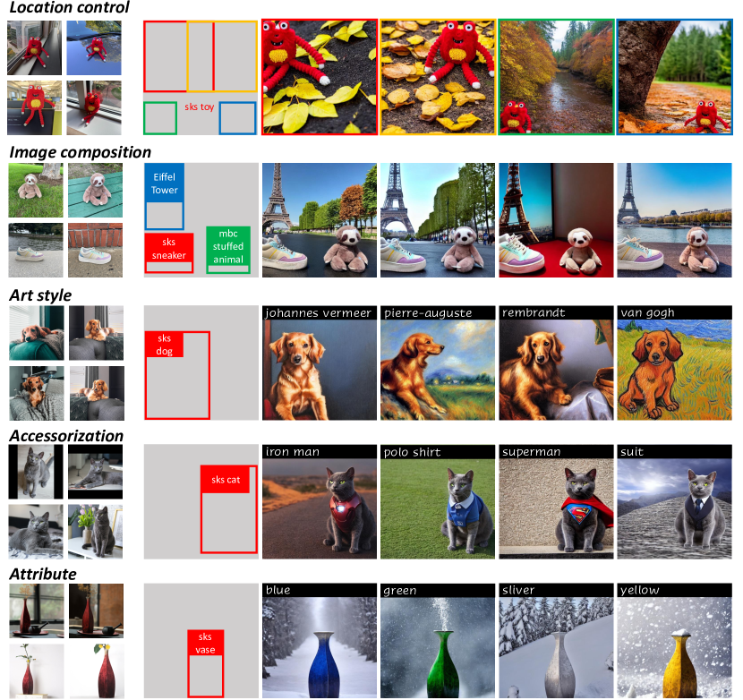Open the 'pierre-auguste' dog painting
Image resolution: width=743 pixels, height=700 pixels.
pyautogui.click(x=438, y=363)
